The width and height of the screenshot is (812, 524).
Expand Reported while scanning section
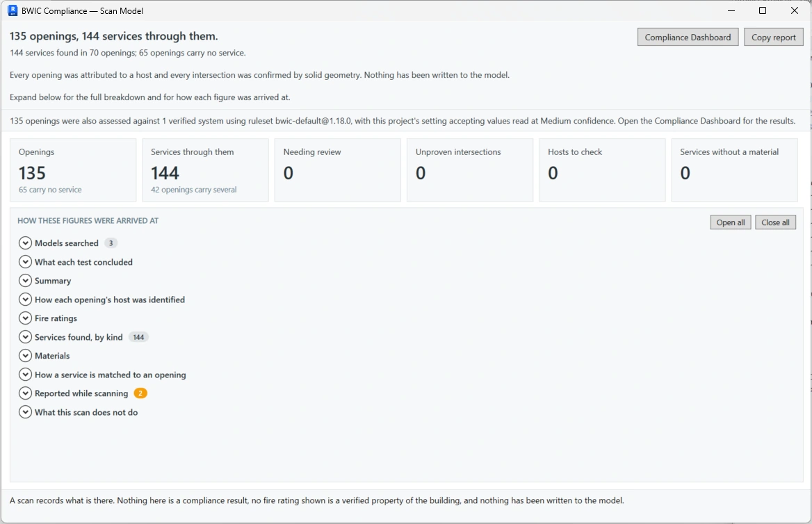coord(25,393)
